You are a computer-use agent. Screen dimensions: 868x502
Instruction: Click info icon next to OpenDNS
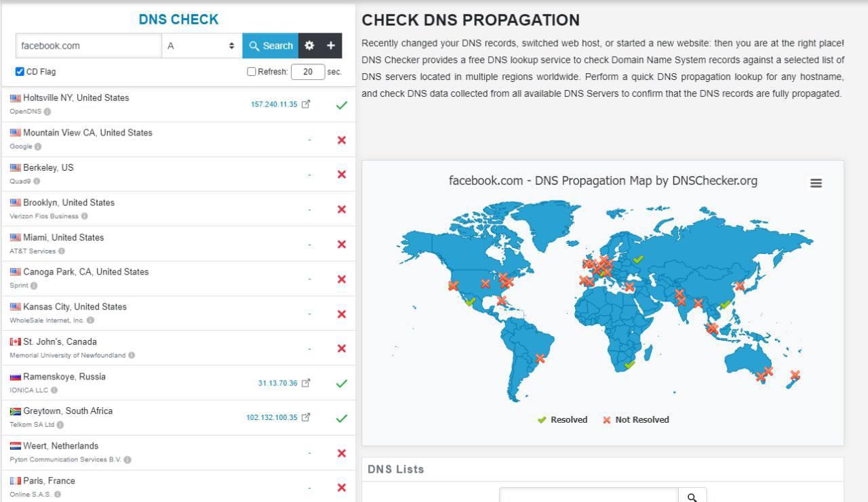47,112
